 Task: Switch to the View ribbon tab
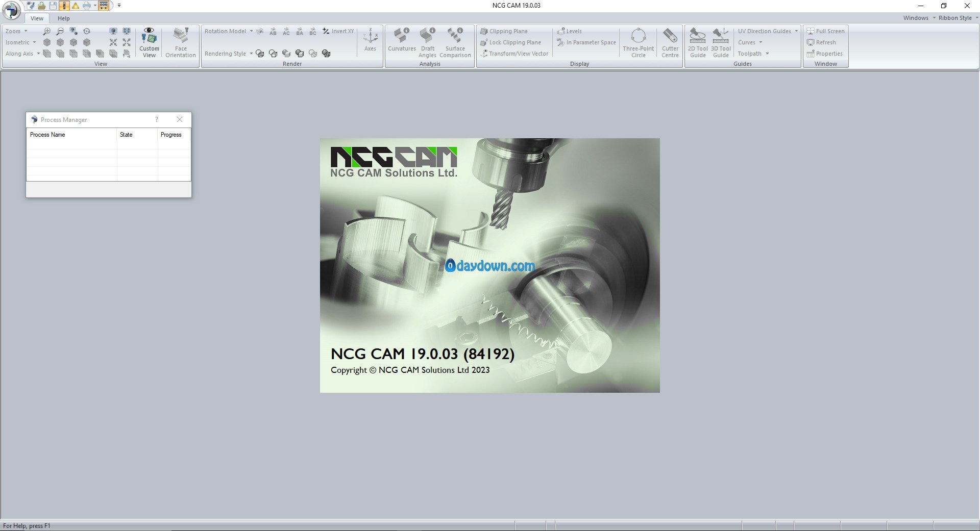click(x=37, y=18)
